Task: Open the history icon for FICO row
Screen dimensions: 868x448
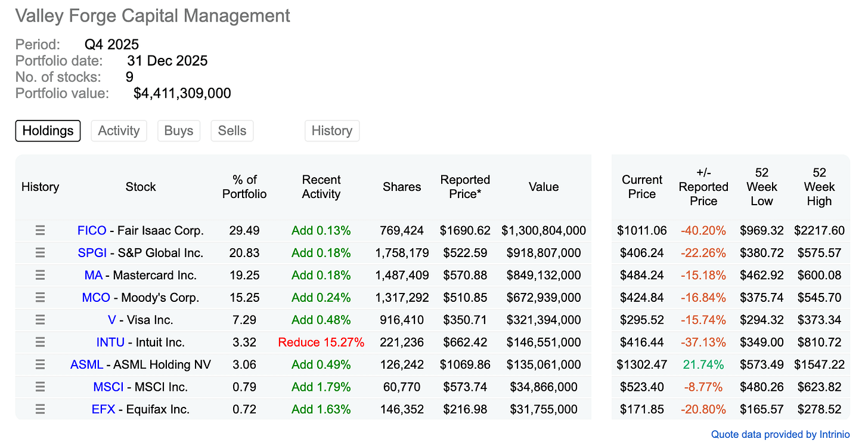Action: coord(40,230)
